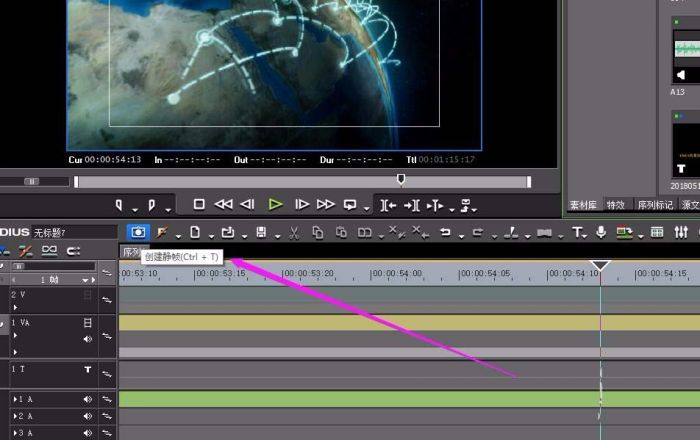Click the Set In point marker icon
The height and width of the screenshot is (440, 700).
[119, 204]
